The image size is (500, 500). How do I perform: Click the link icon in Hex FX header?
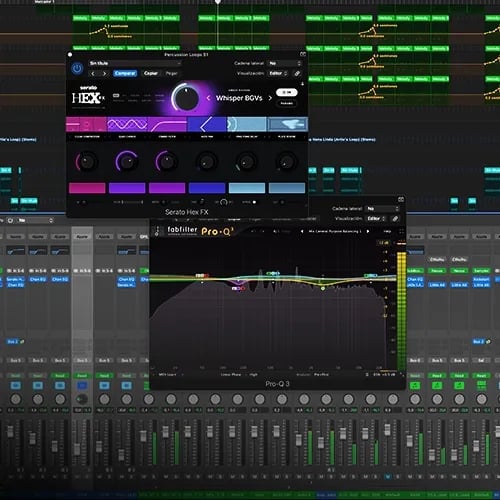coord(297,73)
